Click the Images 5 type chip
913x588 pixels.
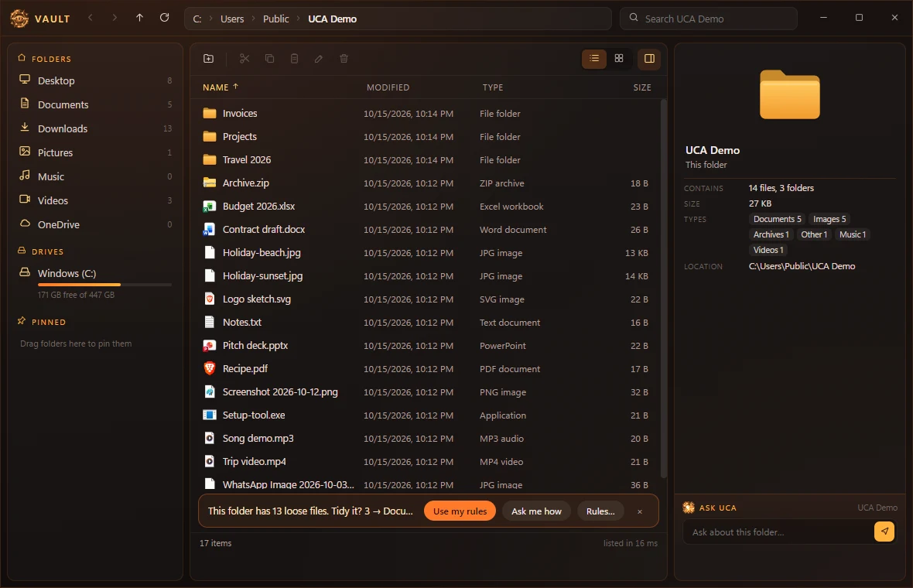(829, 219)
